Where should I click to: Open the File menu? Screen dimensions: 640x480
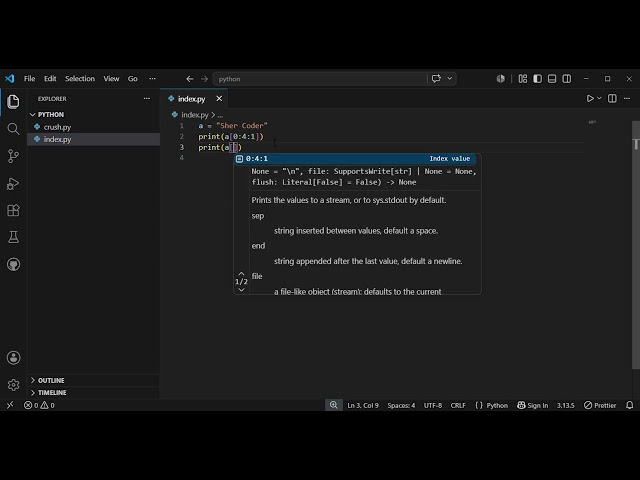[29, 79]
